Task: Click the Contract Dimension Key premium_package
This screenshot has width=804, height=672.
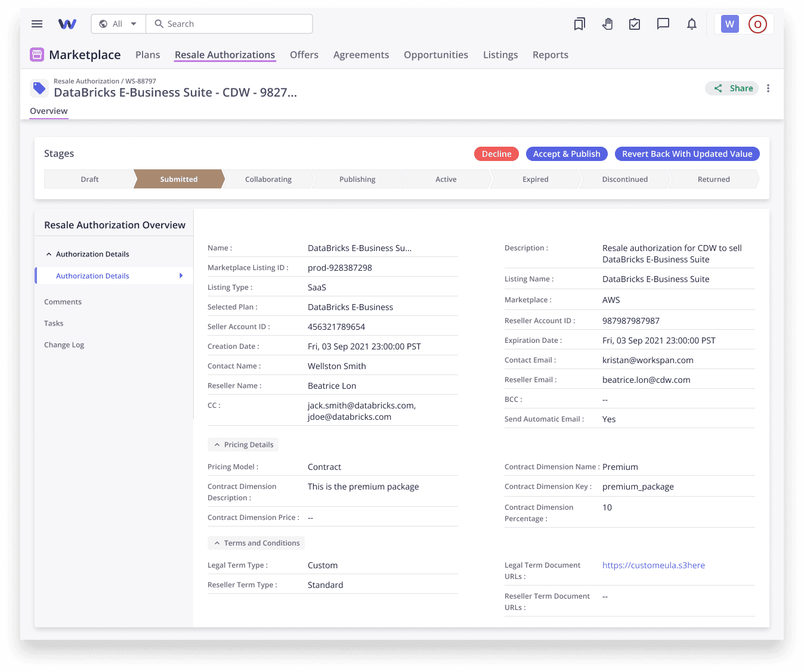Action: pos(638,487)
